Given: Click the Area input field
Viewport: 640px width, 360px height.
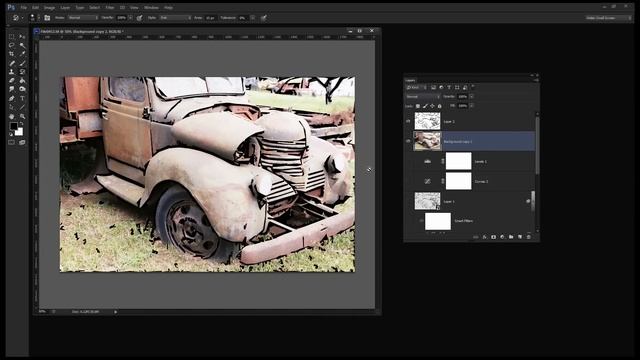Looking at the screenshot, I should [x=211, y=18].
